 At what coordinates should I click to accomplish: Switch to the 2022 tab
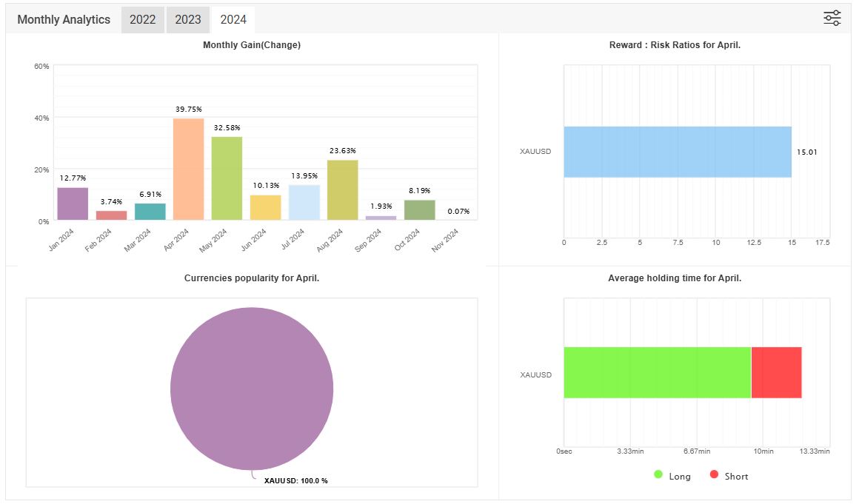click(x=143, y=19)
